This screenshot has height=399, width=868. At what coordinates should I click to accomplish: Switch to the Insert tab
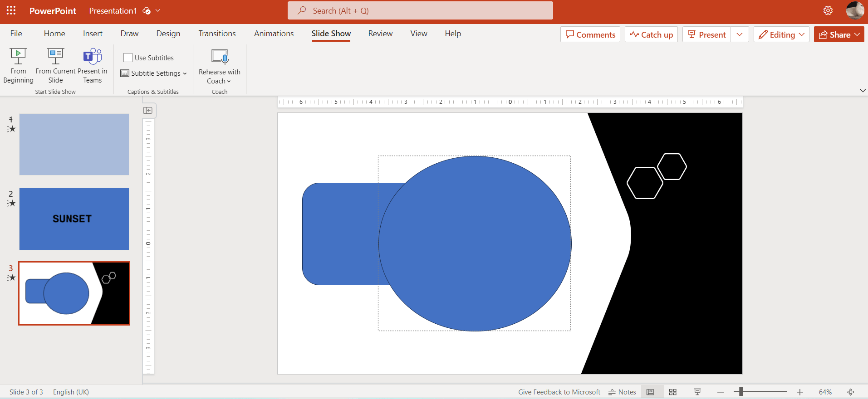[x=93, y=34]
